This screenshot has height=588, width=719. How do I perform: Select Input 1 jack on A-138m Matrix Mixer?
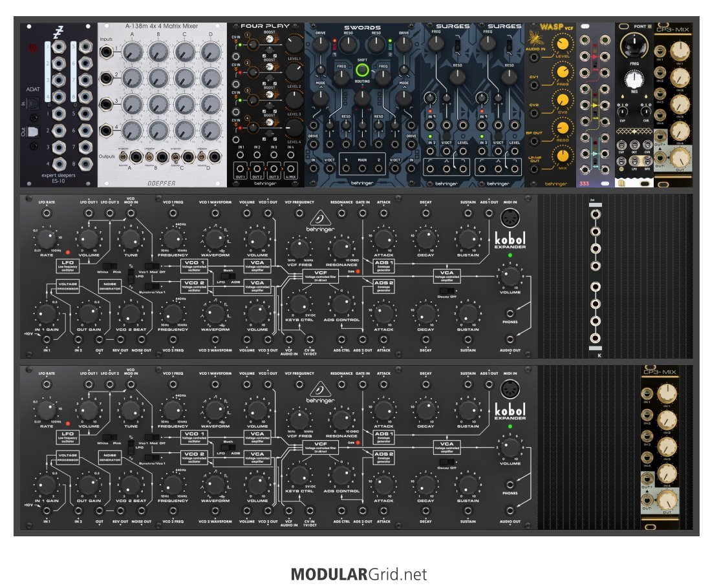pos(107,51)
